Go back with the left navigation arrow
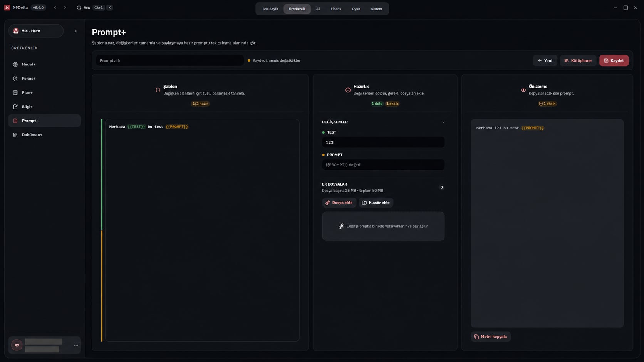 point(55,8)
